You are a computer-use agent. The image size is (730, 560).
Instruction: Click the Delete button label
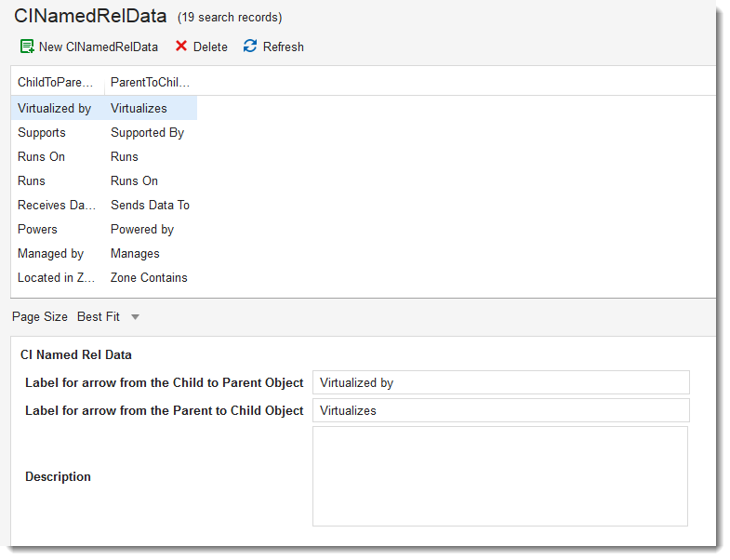(x=210, y=47)
